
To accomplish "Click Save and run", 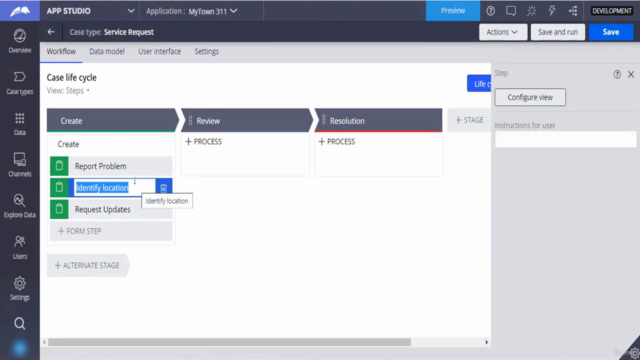I will pyautogui.click(x=558, y=32).
